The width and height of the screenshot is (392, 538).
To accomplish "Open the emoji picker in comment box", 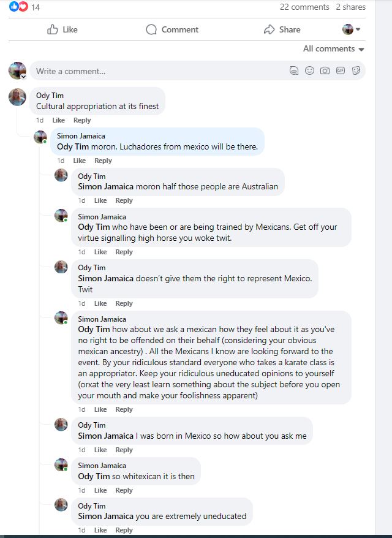I will tap(310, 71).
